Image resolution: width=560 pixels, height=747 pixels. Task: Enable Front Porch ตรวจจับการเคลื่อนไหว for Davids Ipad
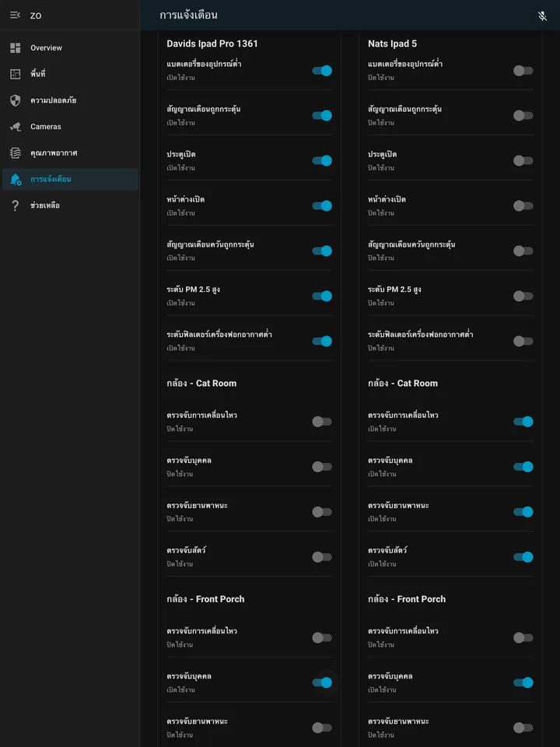(322, 637)
